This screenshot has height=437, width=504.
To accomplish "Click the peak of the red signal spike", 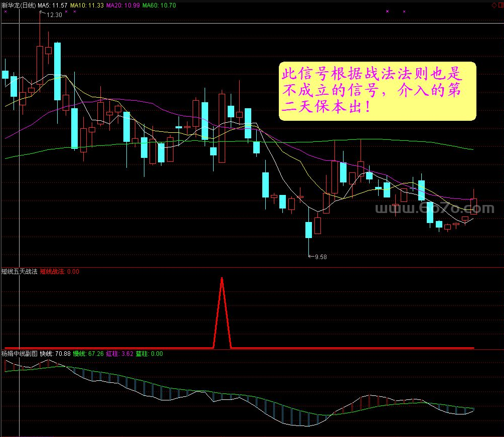I will (x=222, y=278).
